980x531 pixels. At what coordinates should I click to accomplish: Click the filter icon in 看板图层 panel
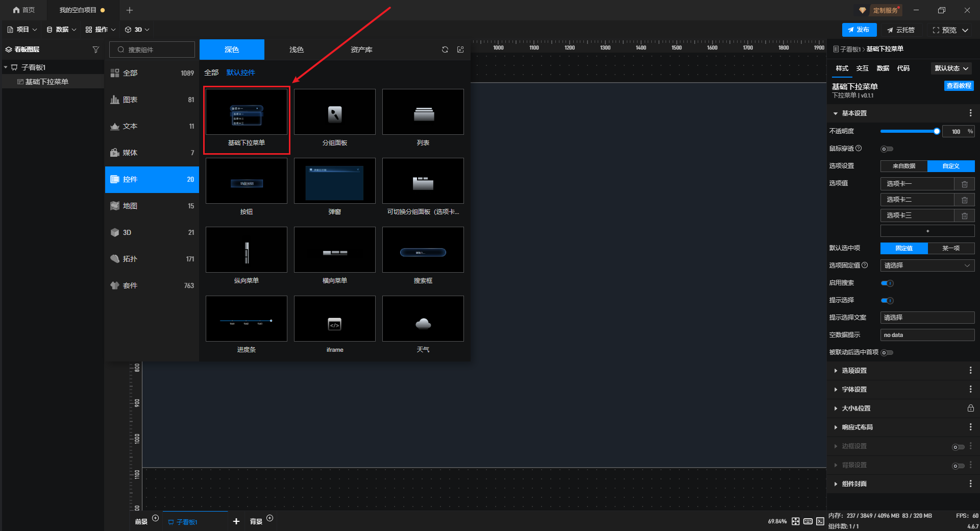[x=95, y=50]
